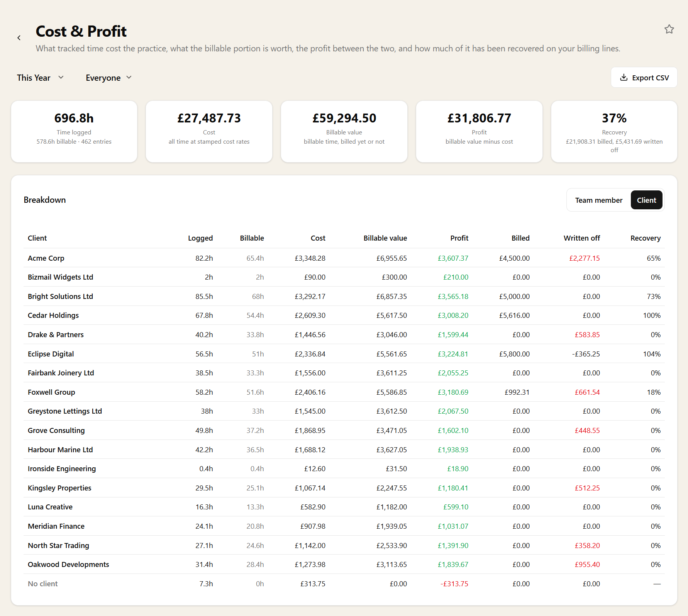Select the Luna Creative row

pyautogui.click(x=344, y=507)
